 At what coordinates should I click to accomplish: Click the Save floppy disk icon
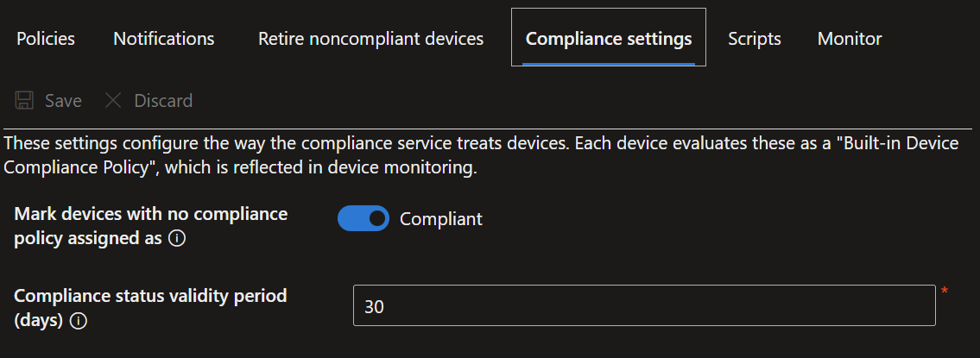tap(24, 101)
